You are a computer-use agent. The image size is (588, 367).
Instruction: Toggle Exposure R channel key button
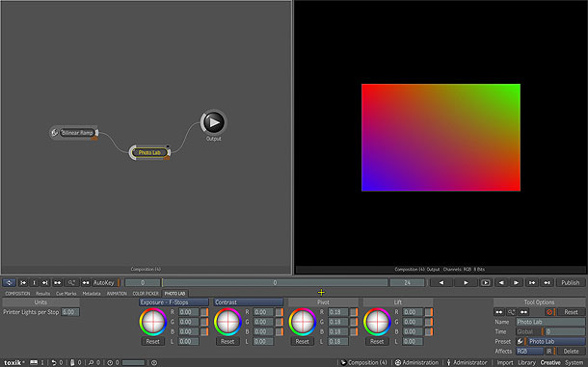pyautogui.click(x=204, y=312)
